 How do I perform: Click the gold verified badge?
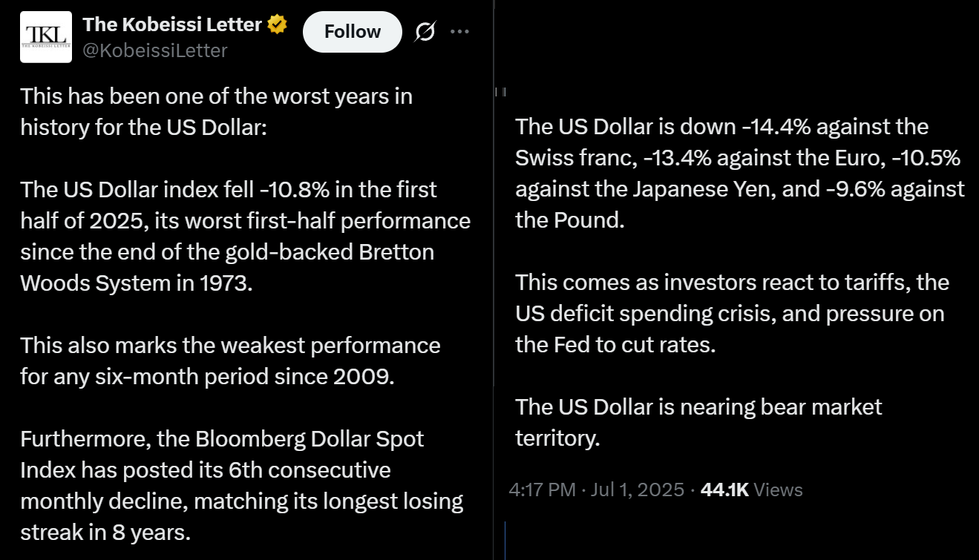278,24
